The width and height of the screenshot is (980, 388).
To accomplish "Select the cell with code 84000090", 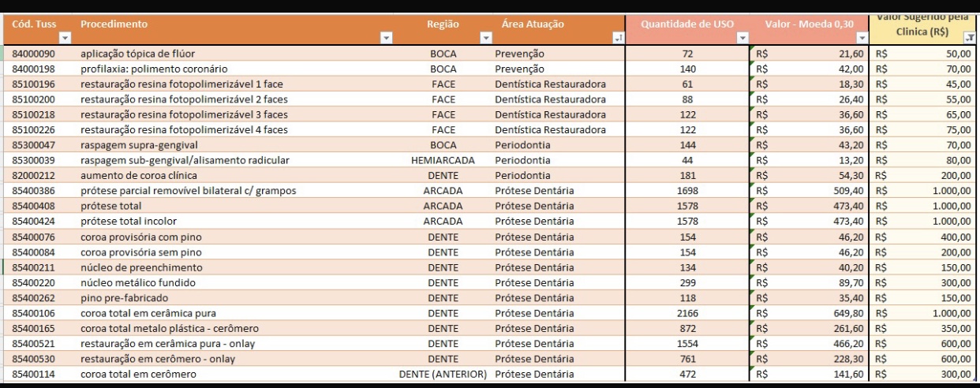I will (x=34, y=53).
